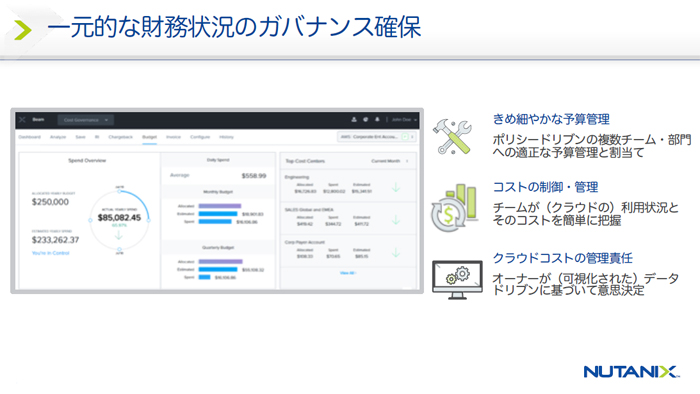Open the Configure tab

(x=200, y=137)
